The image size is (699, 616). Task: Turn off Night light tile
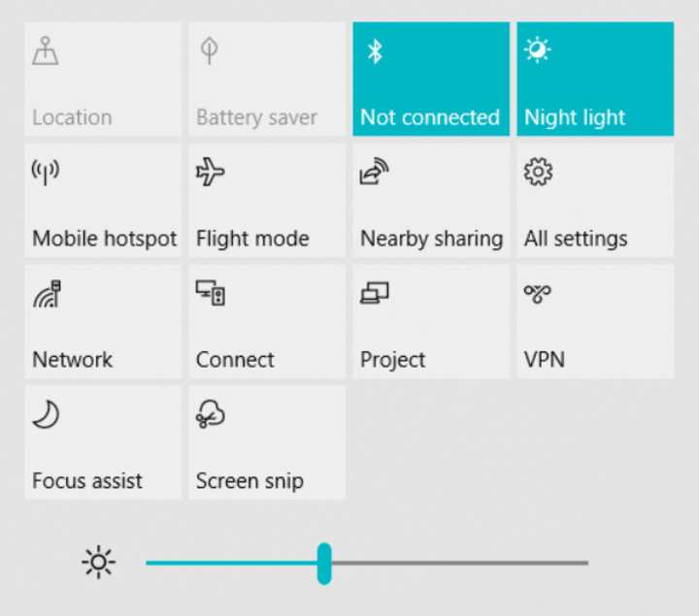coord(595,79)
